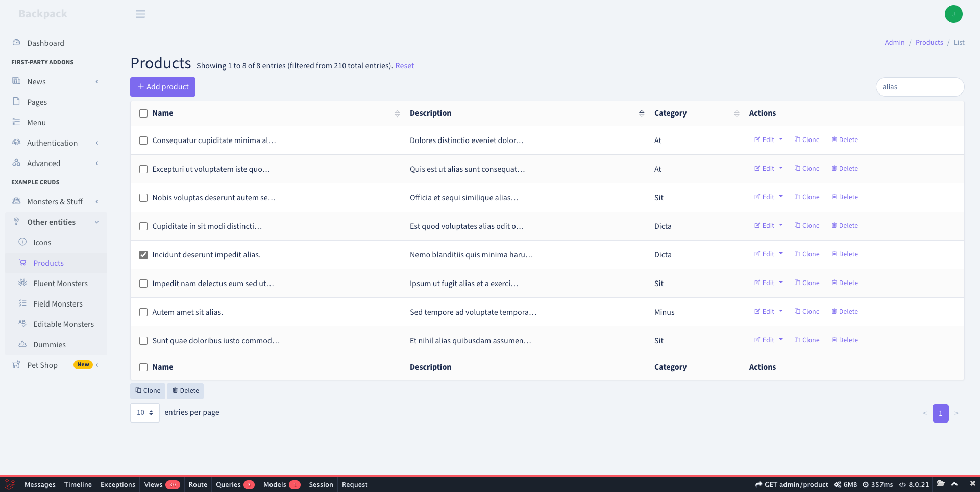
Task: Check the Sunt quae doloribus row
Action: pos(143,341)
